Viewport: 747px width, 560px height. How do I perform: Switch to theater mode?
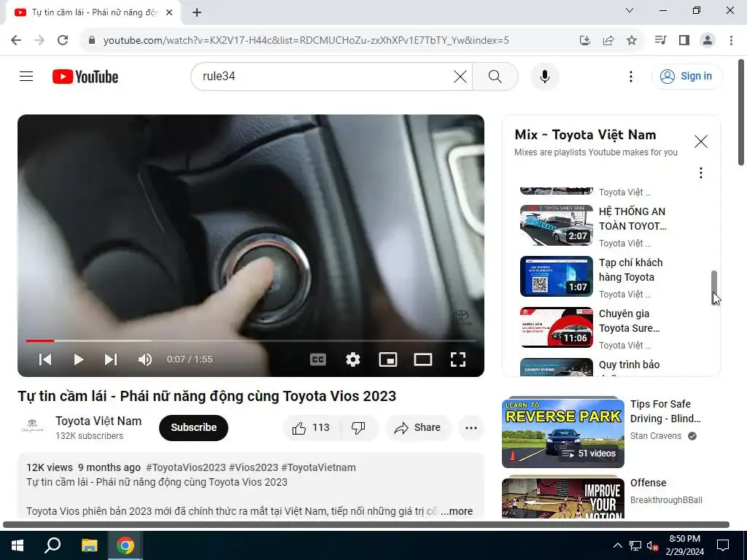click(x=422, y=359)
